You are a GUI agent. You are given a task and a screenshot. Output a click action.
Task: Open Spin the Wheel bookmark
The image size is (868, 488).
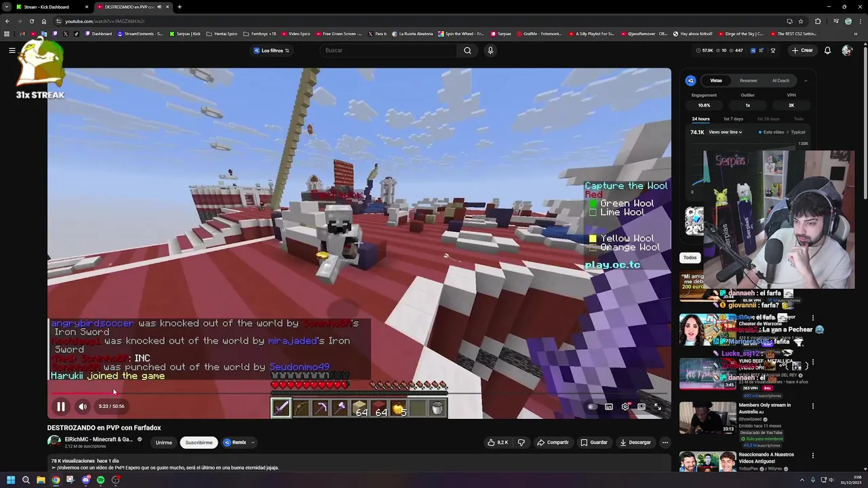[x=461, y=34]
